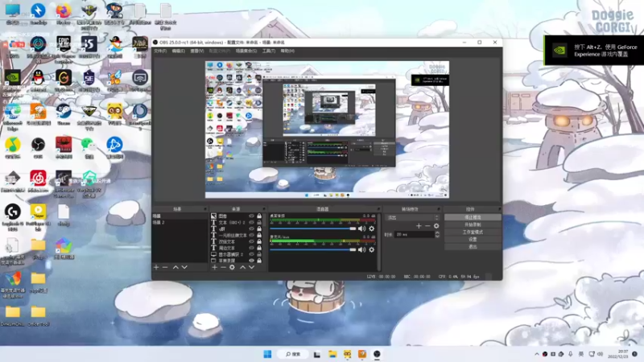Open the OBS desktop shortcut icon
Viewport: 644px width, 362px height.
coord(38,148)
